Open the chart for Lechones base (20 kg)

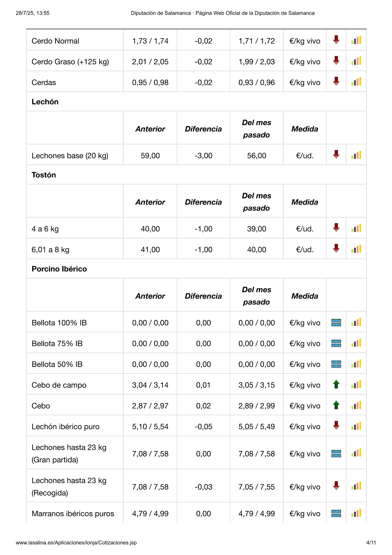356,155
